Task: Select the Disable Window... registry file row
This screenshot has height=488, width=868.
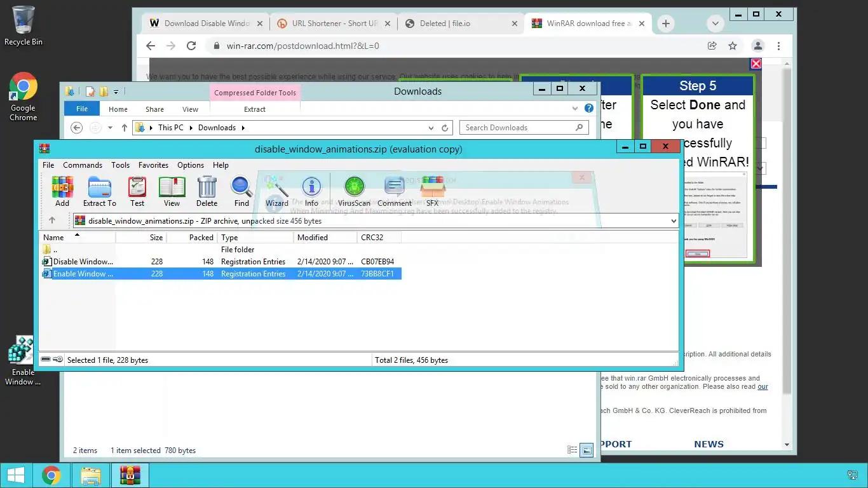Action: [220, 262]
